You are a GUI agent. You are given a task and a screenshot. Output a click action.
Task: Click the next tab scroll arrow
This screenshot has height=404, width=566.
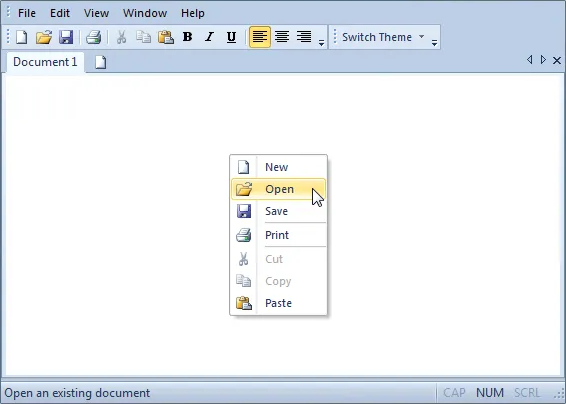pos(543,60)
